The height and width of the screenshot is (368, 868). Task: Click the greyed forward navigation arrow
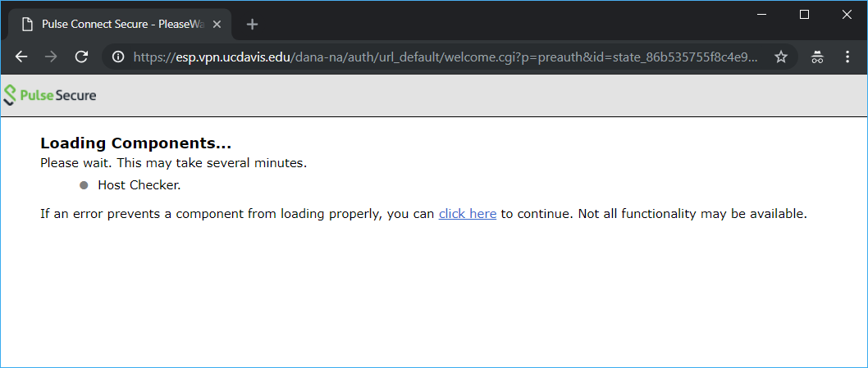(51, 57)
